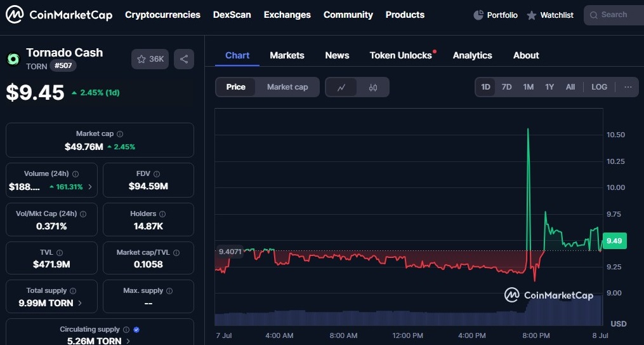Click the Search input field

(614, 15)
